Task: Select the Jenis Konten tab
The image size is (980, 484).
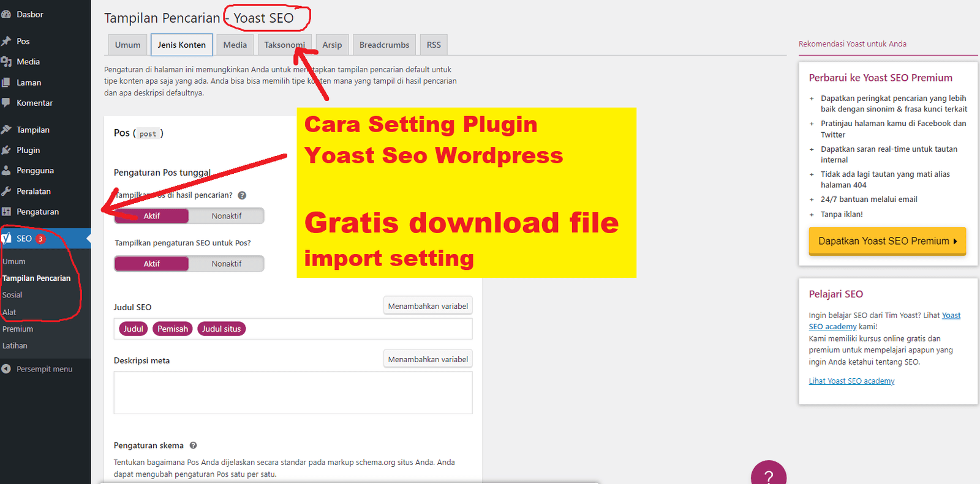Action: click(182, 45)
